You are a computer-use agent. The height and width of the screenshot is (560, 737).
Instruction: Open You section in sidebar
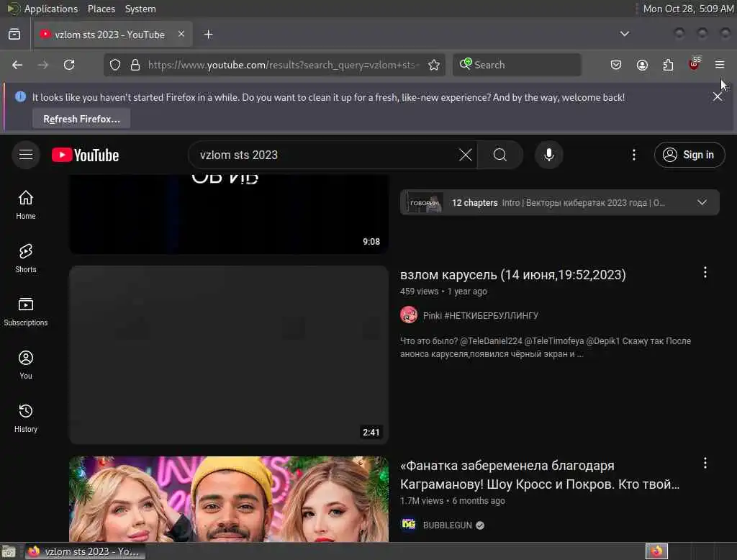point(26,365)
